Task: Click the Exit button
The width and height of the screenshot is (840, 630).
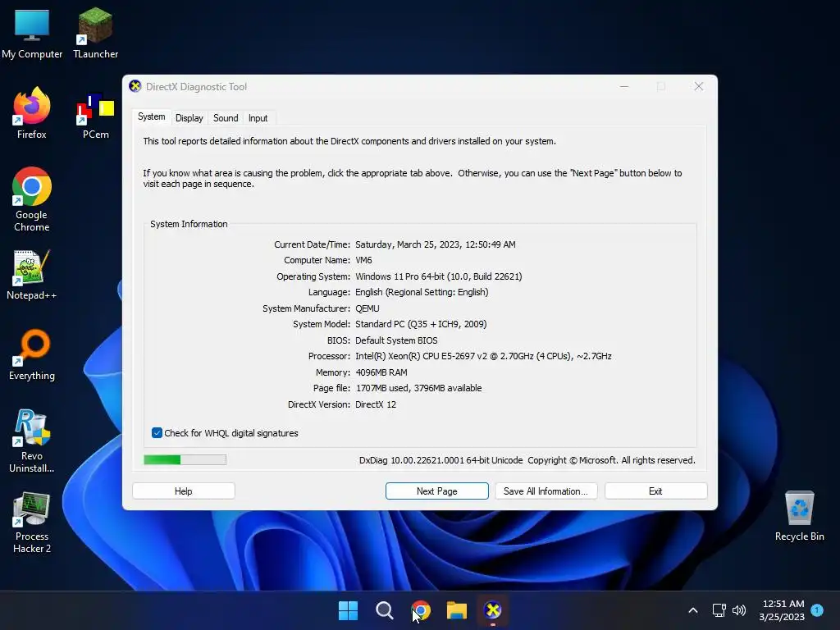Action: pyautogui.click(x=655, y=491)
